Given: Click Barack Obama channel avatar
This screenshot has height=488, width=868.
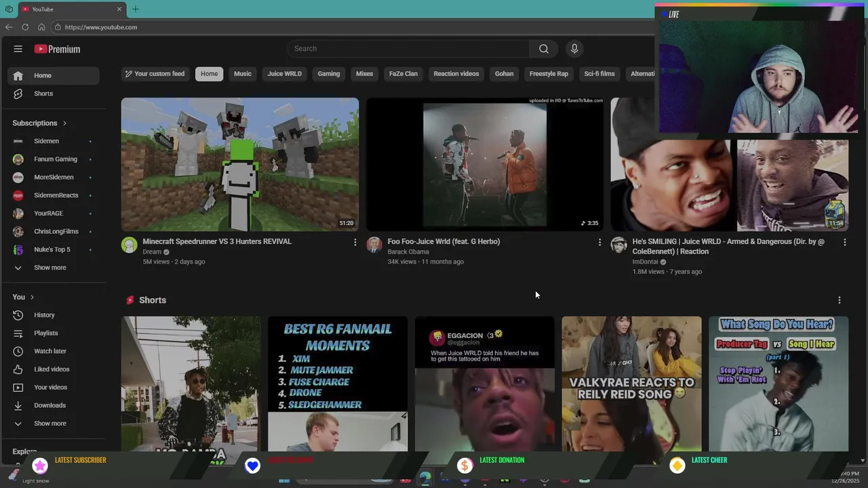Looking at the screenshot, I should (x=374, y=245).
